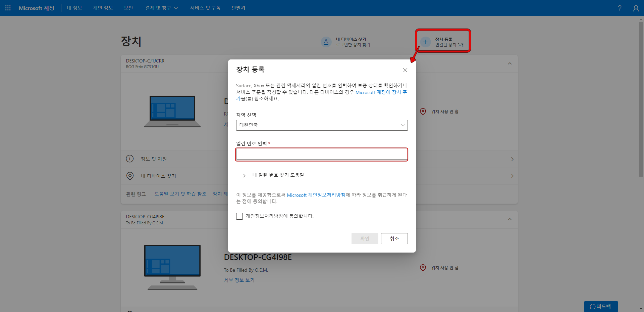Click the plus icon on 장치 등록
The height and width of the screenshot is (312, 644).
[425, 42]
